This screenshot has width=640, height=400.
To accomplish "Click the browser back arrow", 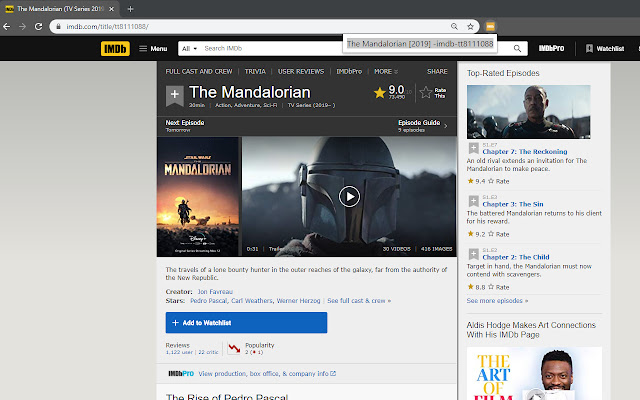I will 7,27.
